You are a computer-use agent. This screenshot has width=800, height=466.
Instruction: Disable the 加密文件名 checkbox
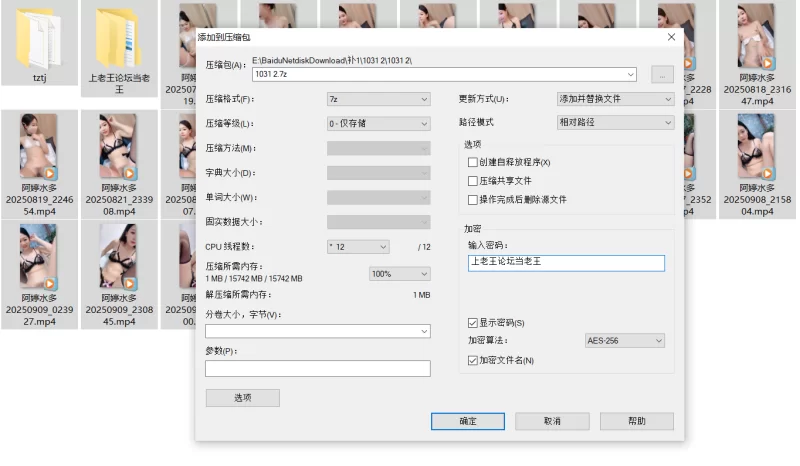(473, 360)
